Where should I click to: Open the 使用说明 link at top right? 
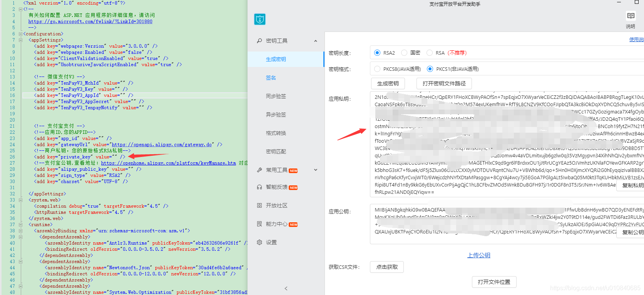pos(637,40)
